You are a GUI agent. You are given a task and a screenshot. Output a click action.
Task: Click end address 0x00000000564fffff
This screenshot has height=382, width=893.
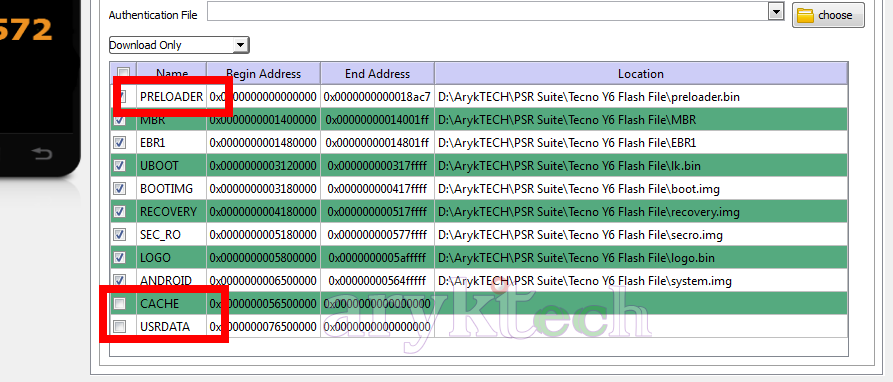pyautogui.click(x=377, y=280)
